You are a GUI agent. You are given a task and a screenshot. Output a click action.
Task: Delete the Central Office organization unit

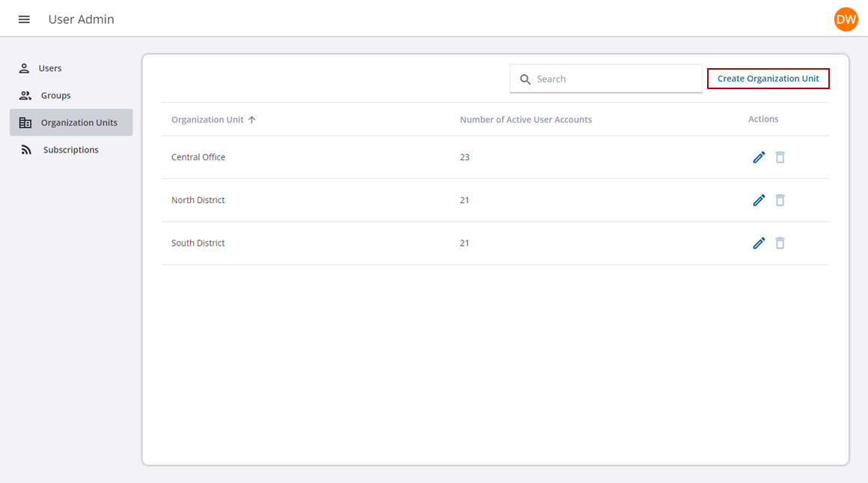coord(780,157)
